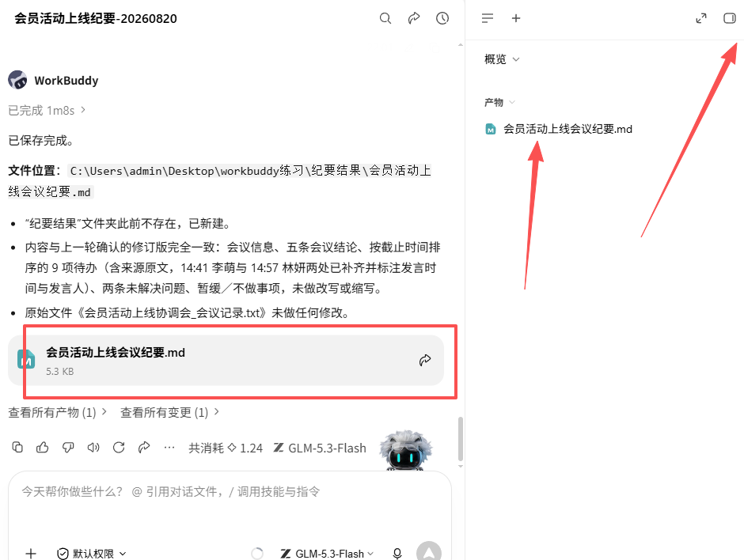Click the circular progress indicator in the input bar

pyautogui.click(x=257, y=554)
